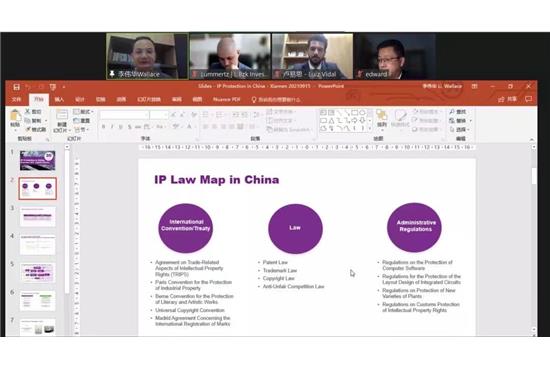Click the Paste clipboard icon
This screenshot has height=368, width=550.
point(15,116)
